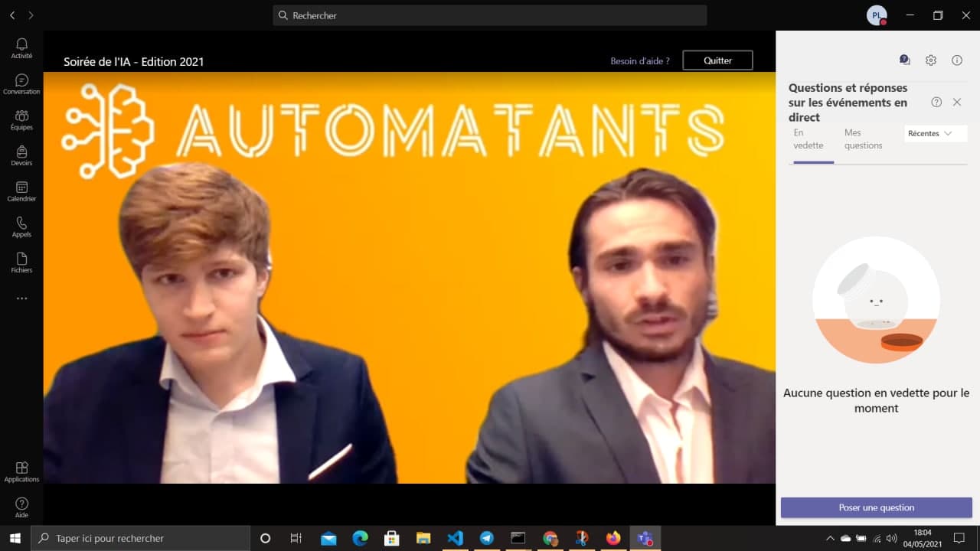980x551 pixels.
Task: Open the Calendrier view
Action: pos(21,191)
